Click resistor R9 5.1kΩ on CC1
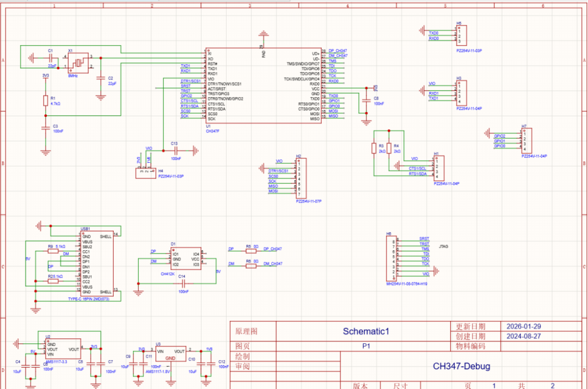The image size is (588, 389). click(53, 251)
